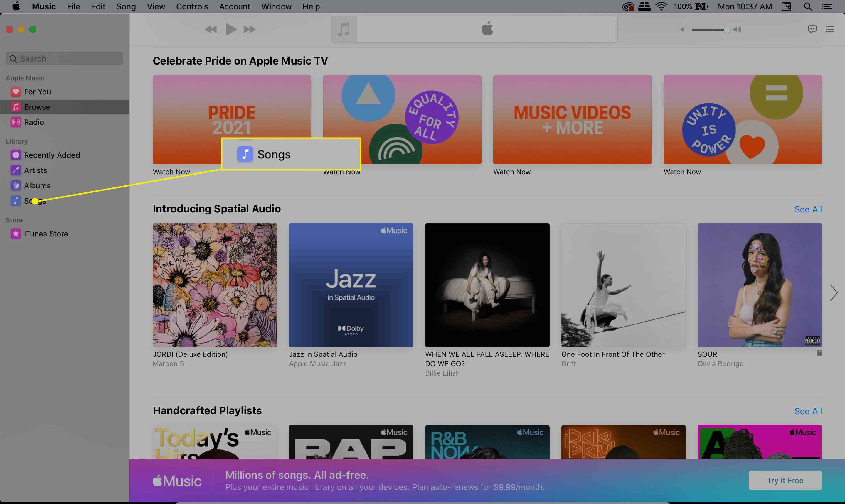Click the music note artwork placeholder

pos(344,30)
